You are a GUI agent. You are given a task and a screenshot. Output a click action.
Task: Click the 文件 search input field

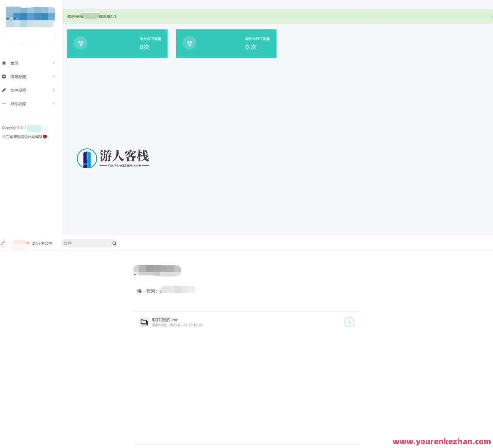pos(85,243)
